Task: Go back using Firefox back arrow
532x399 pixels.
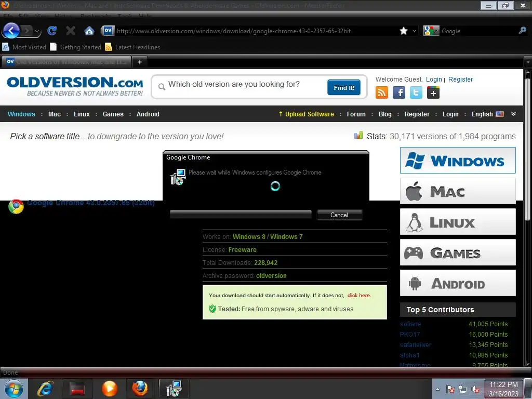Action: (x=11, y=31)
